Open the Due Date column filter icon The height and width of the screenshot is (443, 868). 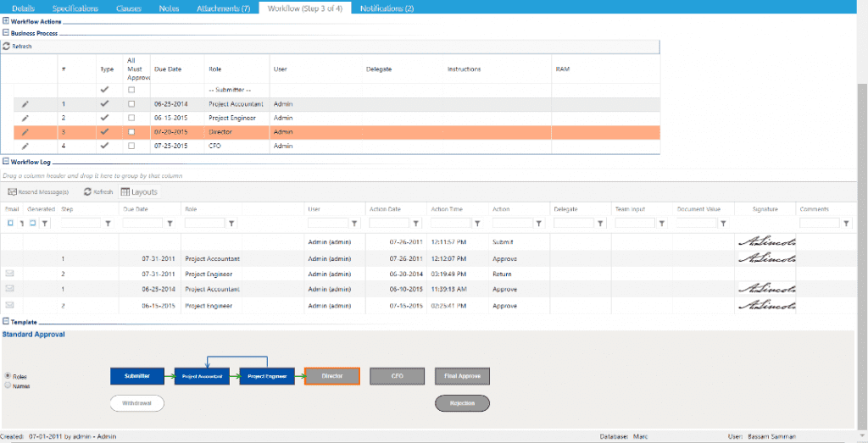(x=170, y=224)
